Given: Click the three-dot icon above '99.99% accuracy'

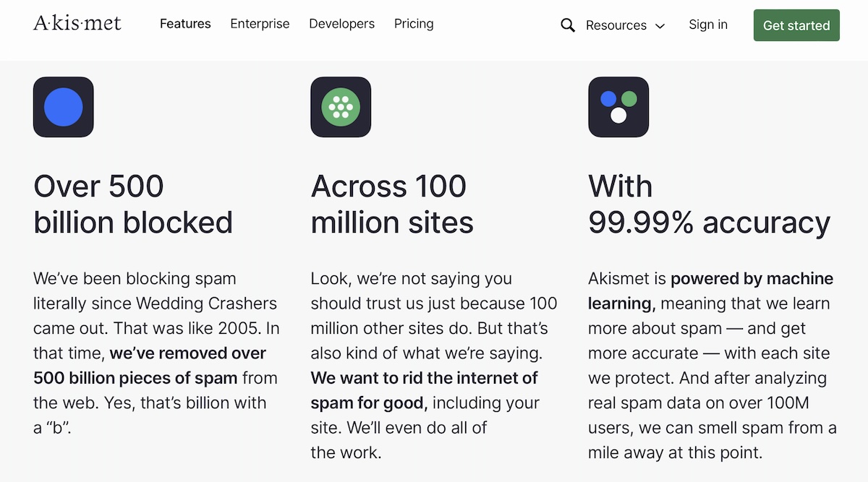Looking at the screenshot, I should pyautogui.click(x=618, y=107).
